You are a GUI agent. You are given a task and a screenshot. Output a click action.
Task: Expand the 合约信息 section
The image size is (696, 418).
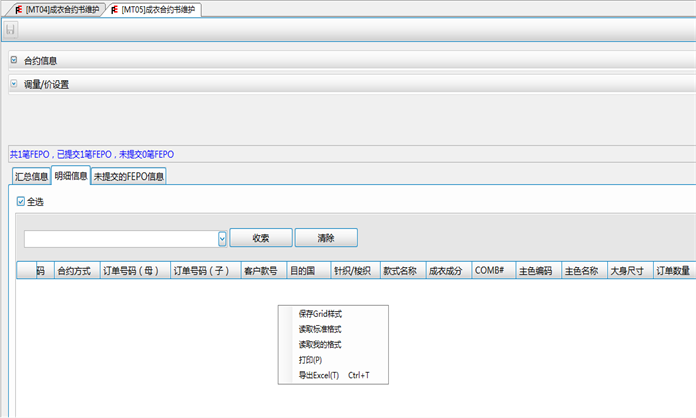[x=14, y=60]
